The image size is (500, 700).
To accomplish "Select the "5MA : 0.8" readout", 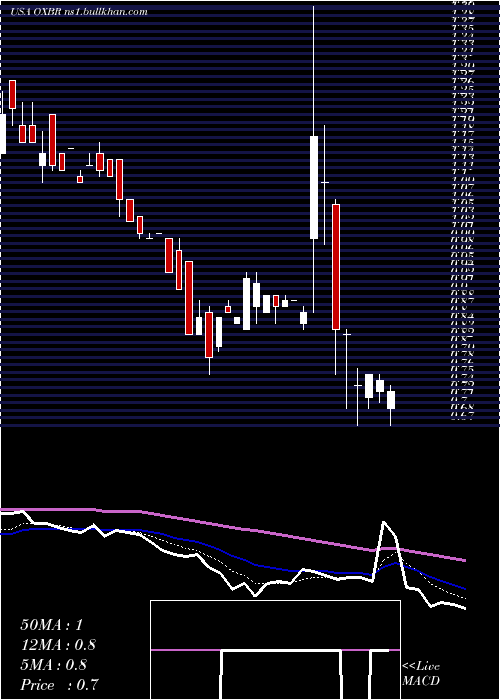I will tap(55, 665).
